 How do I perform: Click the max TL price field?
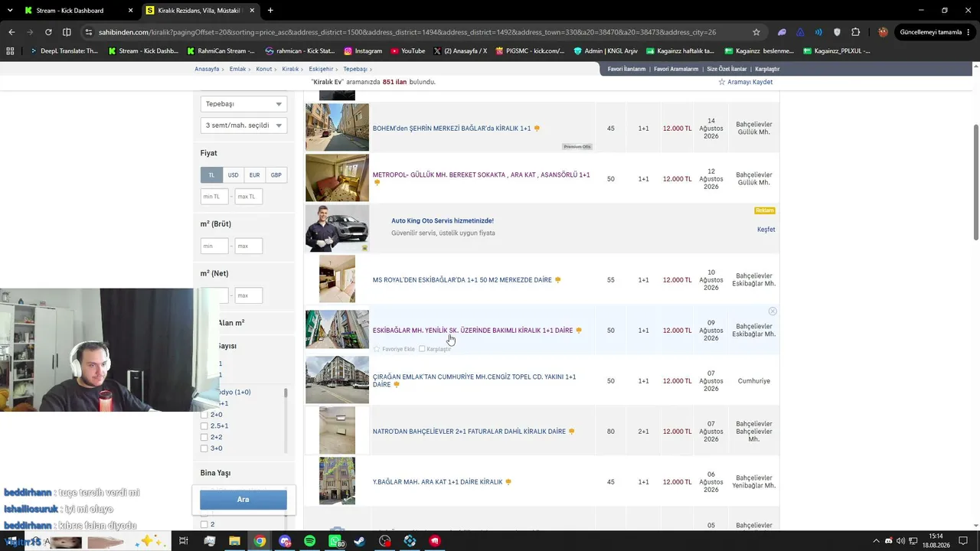249,197
